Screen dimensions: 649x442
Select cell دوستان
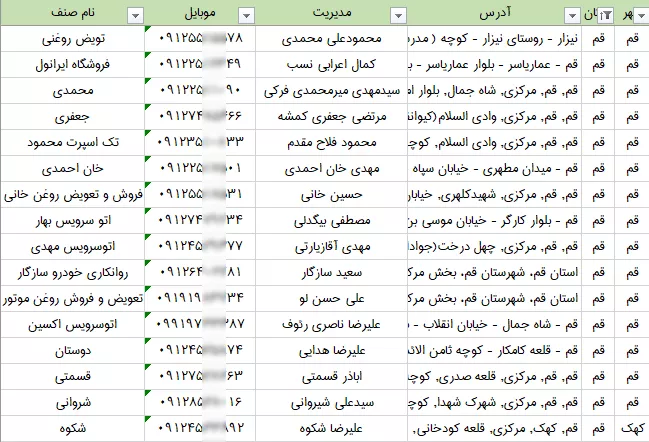[x=72, y=351]
